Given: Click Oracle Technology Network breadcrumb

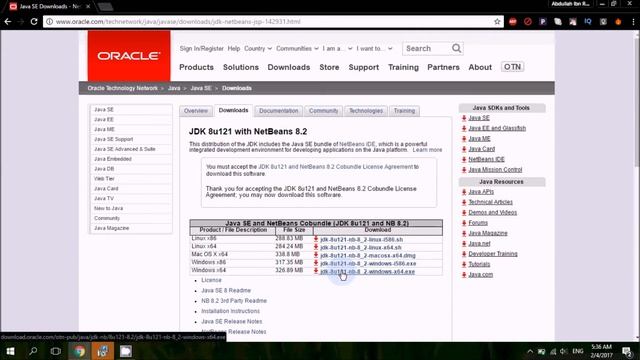Looking at the screenshot, I should click(122, 88).
